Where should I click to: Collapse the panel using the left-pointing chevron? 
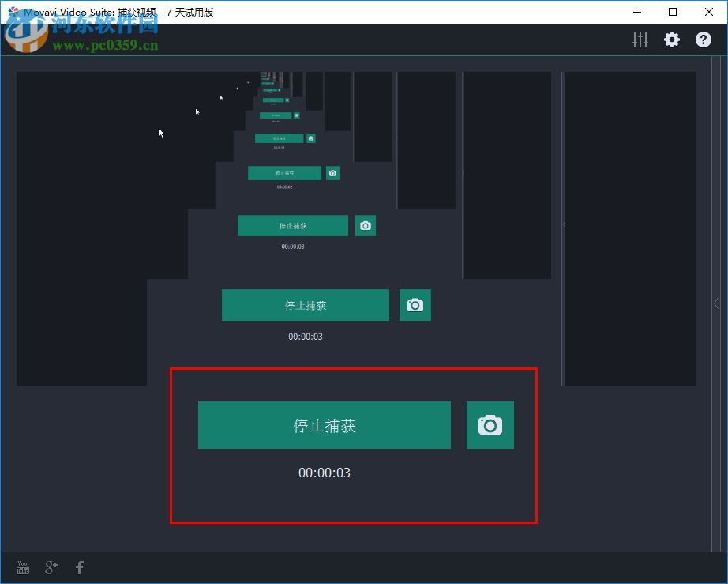715,303
